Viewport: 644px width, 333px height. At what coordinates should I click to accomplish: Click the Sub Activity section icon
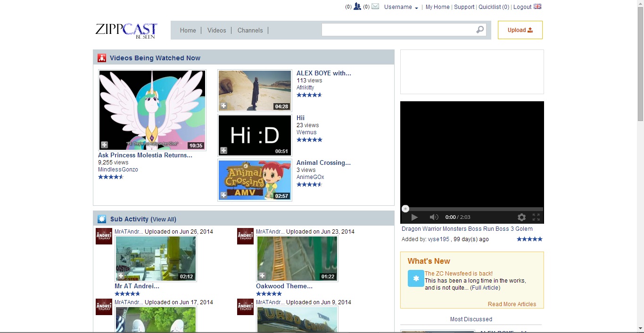[x=102, y=219]
